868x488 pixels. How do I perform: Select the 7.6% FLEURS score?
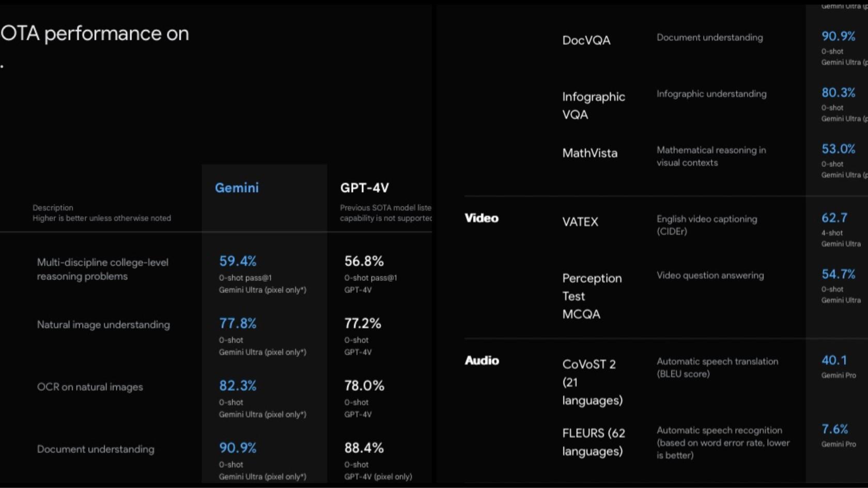tap(835, 429)
